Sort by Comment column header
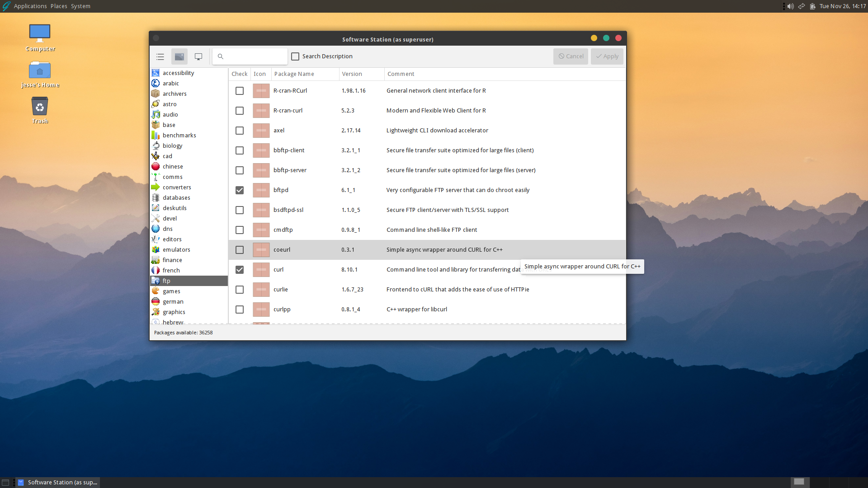 pyautogui.click(x=505, y=74)
